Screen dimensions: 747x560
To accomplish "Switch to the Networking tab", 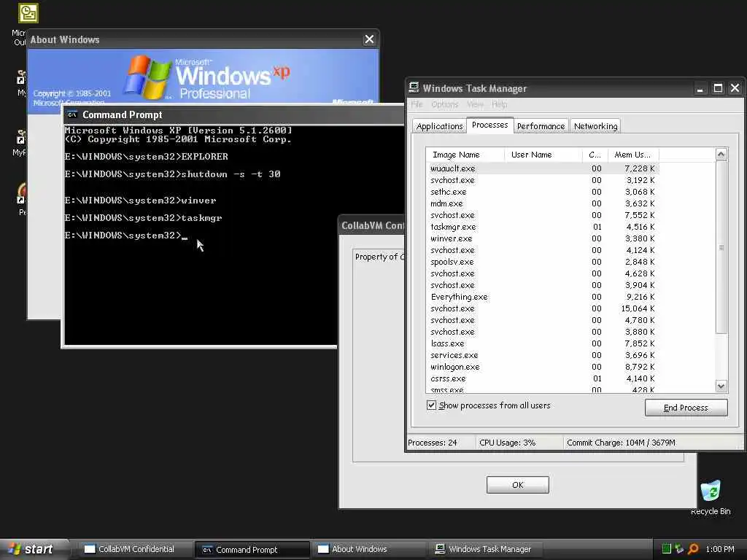I will (x=595, y=126).
